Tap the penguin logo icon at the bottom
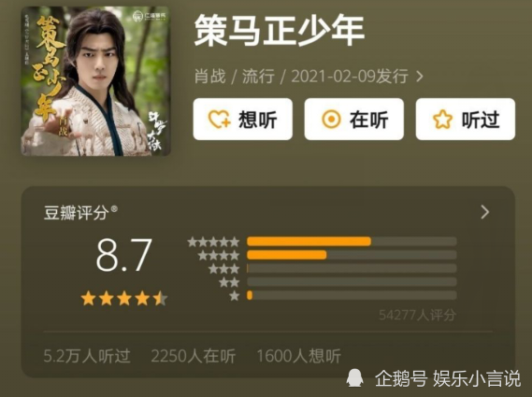The height and width of the screenshot is (397, 532). coord(355,378)
